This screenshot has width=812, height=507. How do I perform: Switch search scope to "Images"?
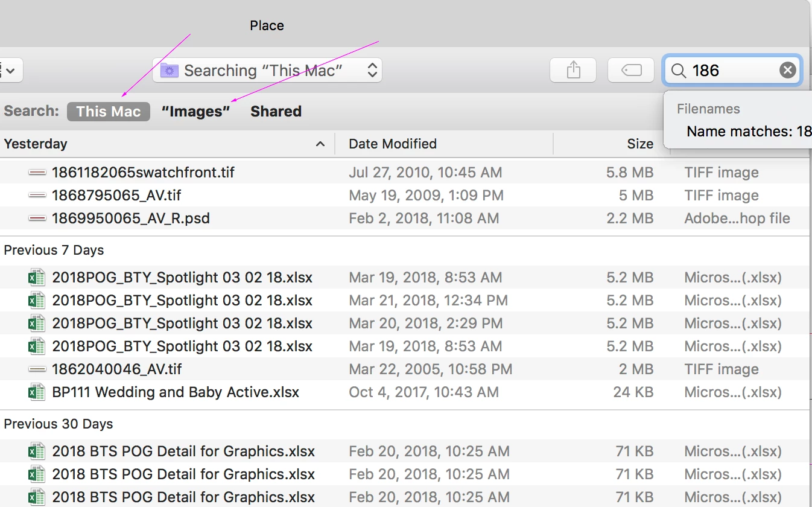pyautogui.click(x=196, y=112)
